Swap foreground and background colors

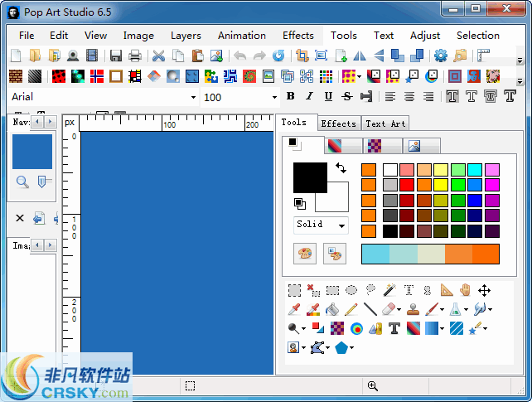tap(341, 167)
